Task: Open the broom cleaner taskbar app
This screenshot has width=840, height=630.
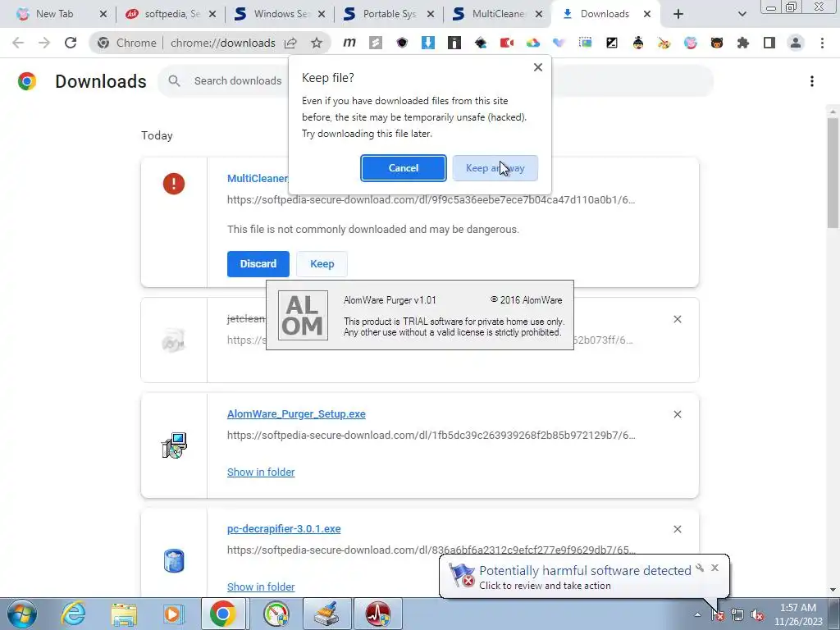Action: click(326, 614)
